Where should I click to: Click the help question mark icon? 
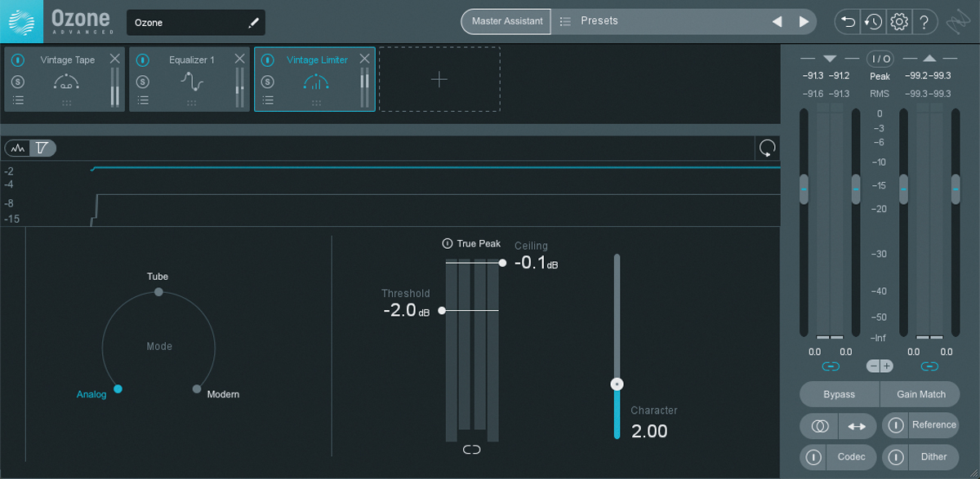(925, 22)
